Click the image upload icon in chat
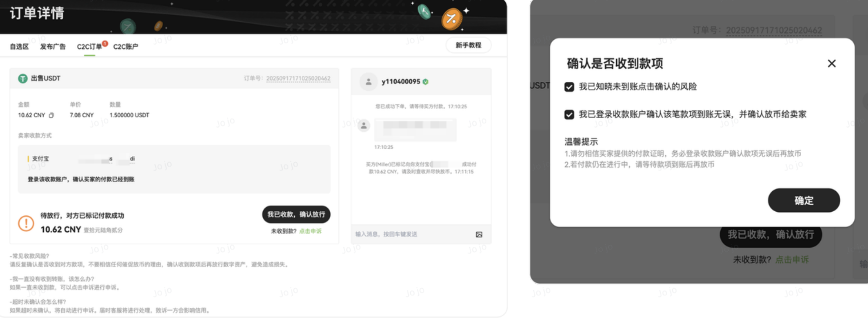868x323 pixels. (479, 235)
